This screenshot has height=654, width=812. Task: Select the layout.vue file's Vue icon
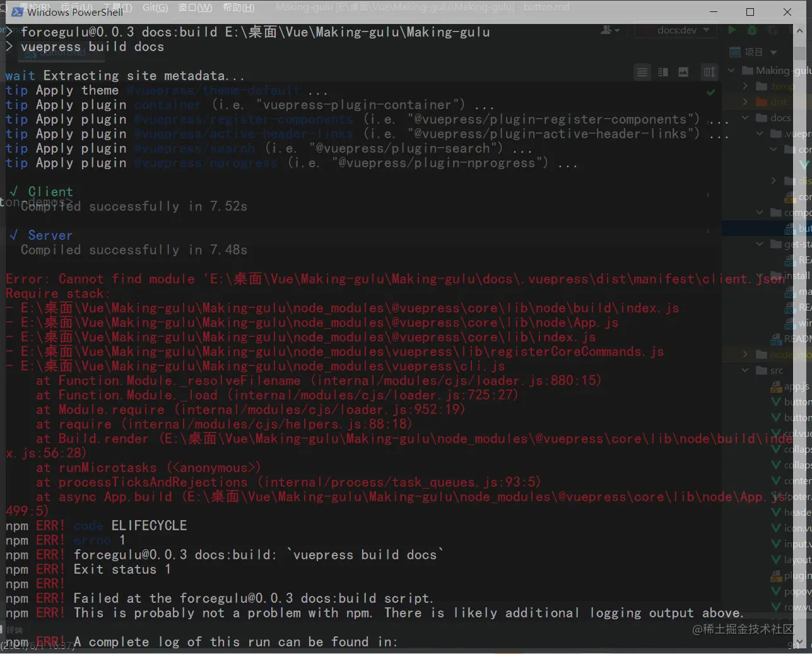tap(776, 560)
